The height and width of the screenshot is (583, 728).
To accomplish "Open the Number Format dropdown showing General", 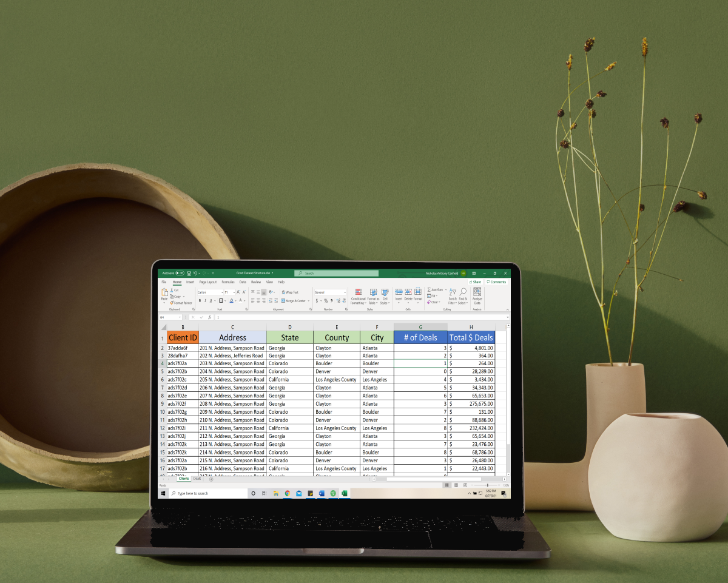I will click(329, 292).
